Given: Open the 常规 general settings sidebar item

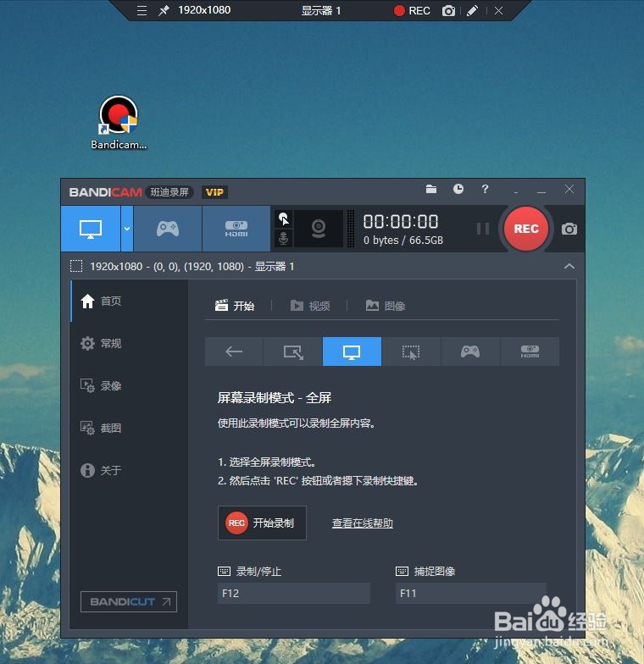Looking at the screenshot, I should click(x=129, y=343).
